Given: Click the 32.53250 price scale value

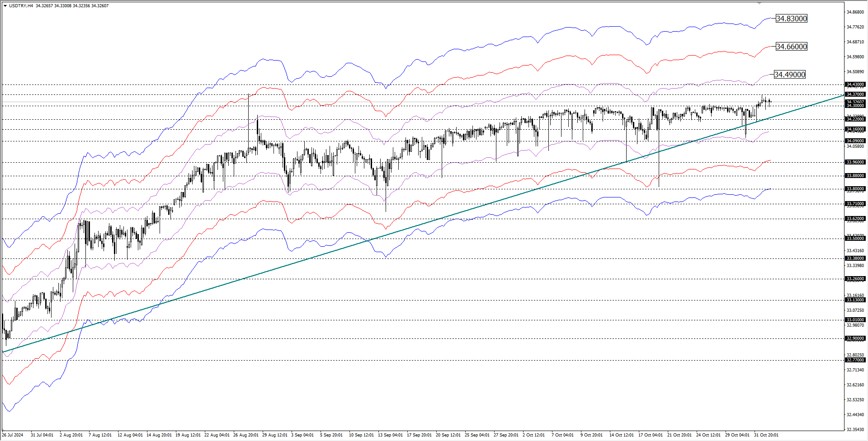Looking at the screenshot, I should (855, 400).
